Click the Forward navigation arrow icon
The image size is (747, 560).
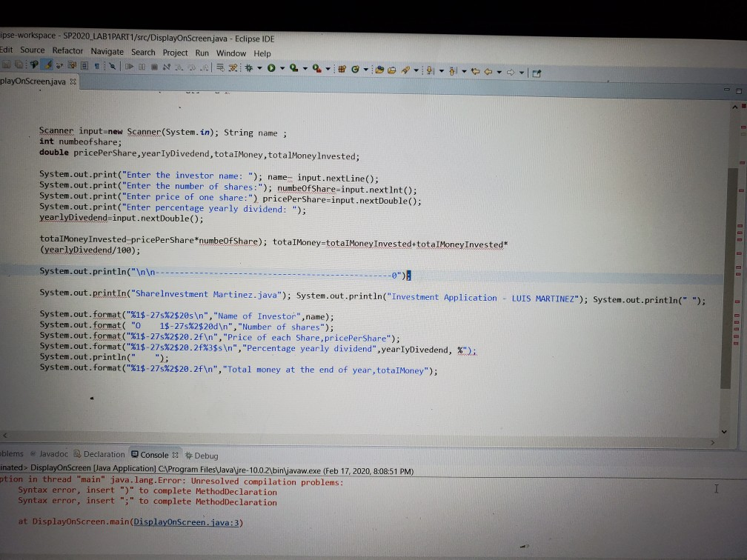tap(511, 73)
